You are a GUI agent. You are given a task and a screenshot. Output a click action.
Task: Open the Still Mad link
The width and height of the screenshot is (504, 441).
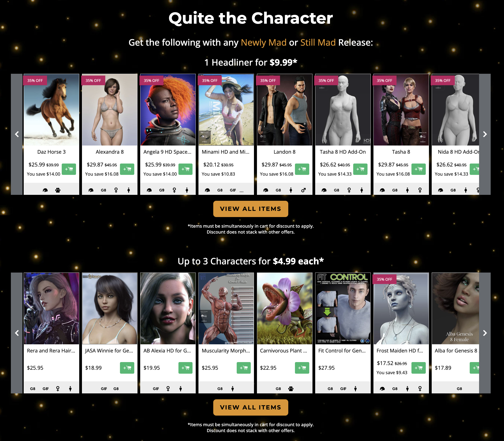pyautogui.click(x=318, y=43)
